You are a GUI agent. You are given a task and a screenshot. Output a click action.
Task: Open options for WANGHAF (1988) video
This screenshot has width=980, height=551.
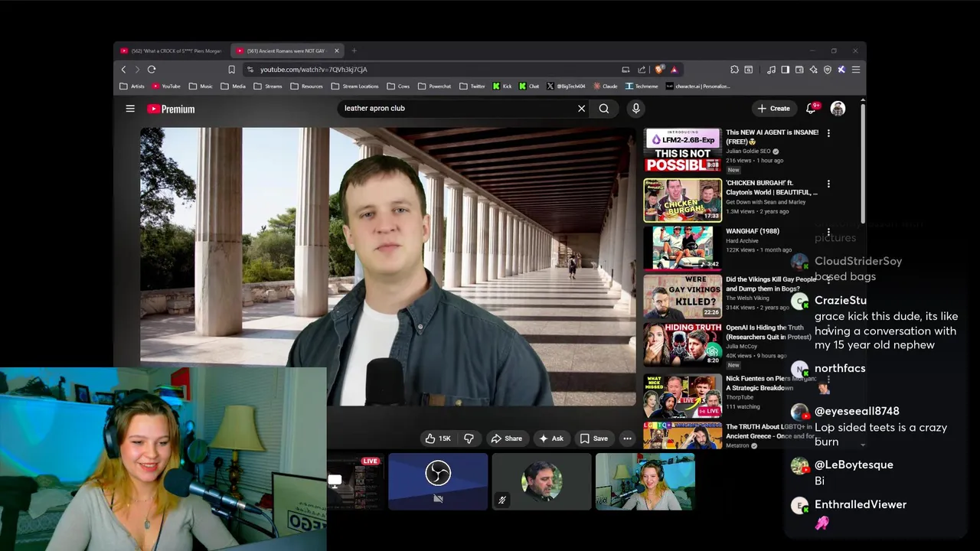click(828, 232)
